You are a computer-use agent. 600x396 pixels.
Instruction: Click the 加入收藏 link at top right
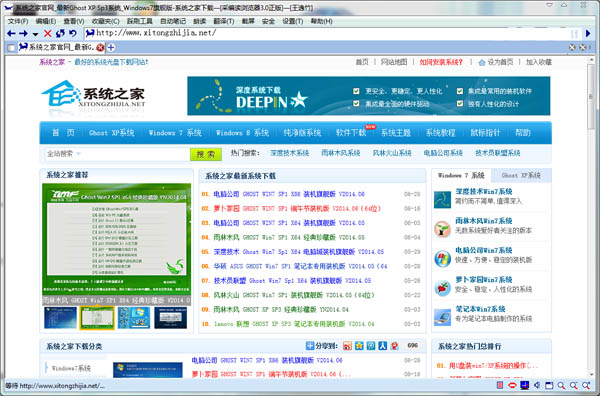coord(539,62)
